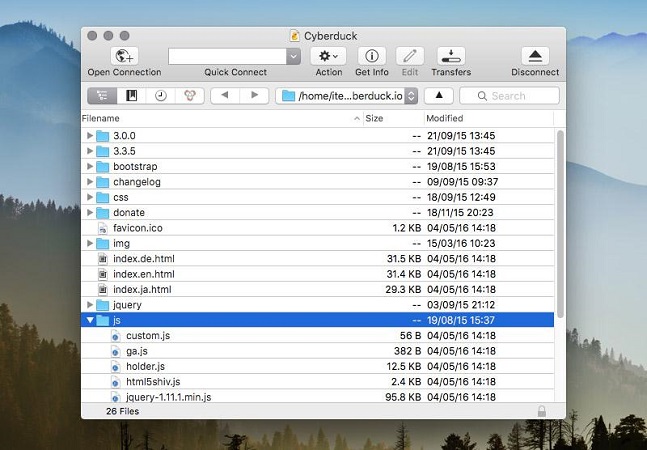The image size is (647, 450).
Task: Click the css folder icon
Action: [x=102, y=198]
